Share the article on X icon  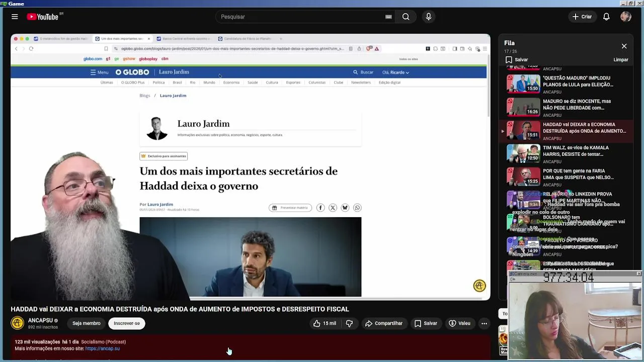click(333, 208)
